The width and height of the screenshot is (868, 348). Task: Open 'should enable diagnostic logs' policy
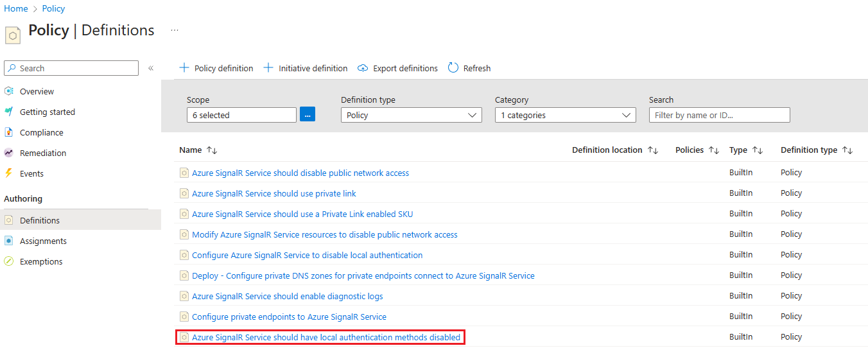click(288, 296)
